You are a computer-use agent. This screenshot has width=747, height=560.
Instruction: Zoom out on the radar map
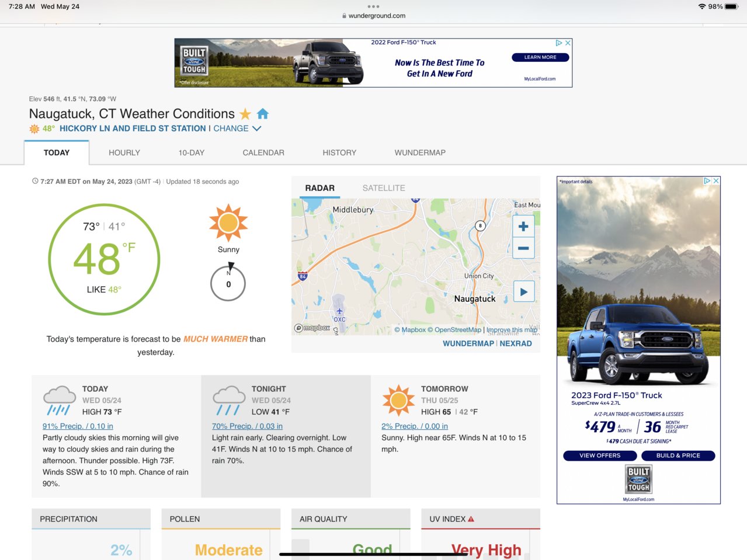(x=523, y=248)
